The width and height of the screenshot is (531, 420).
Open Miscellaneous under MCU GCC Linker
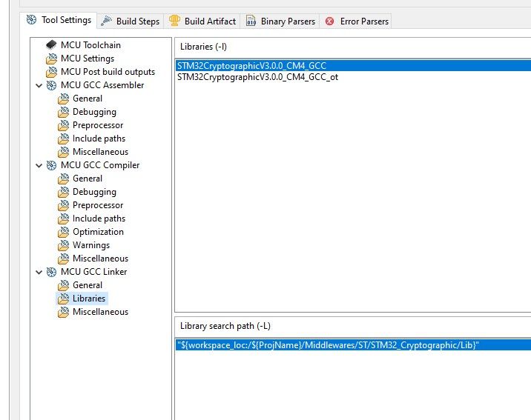coord(101,312)
